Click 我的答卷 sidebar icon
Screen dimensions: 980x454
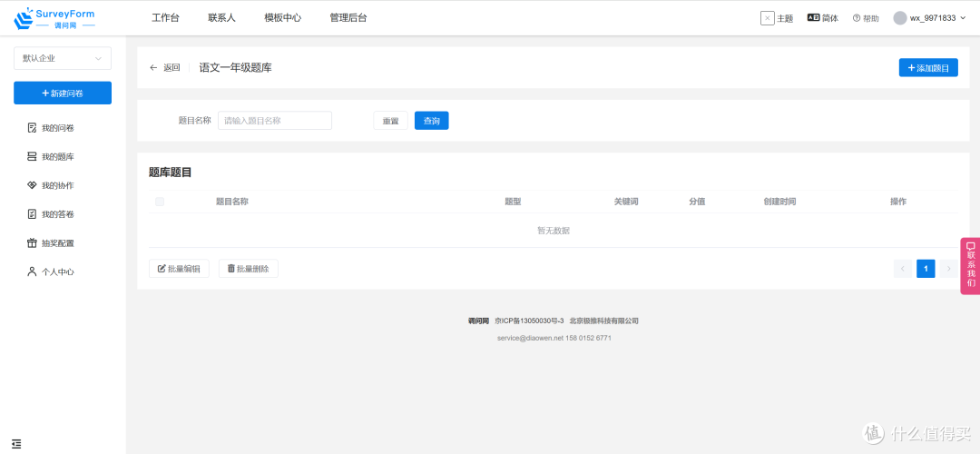coord(32,214)
